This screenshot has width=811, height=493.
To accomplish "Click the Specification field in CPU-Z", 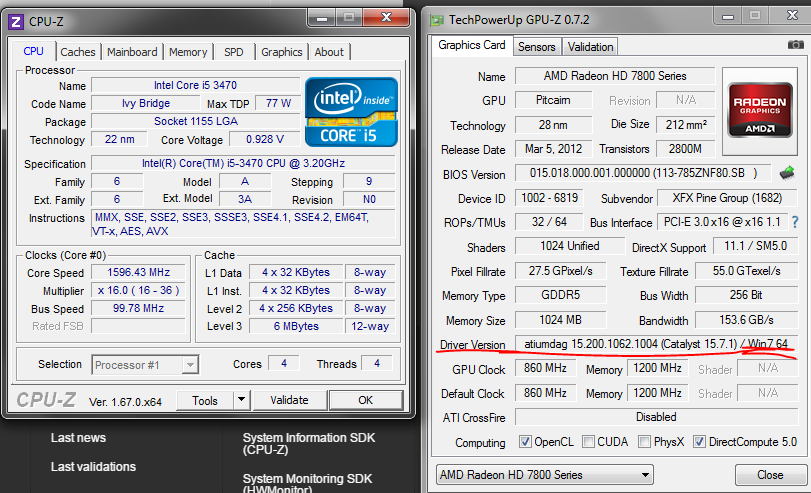I will click(x=244, y=163).
